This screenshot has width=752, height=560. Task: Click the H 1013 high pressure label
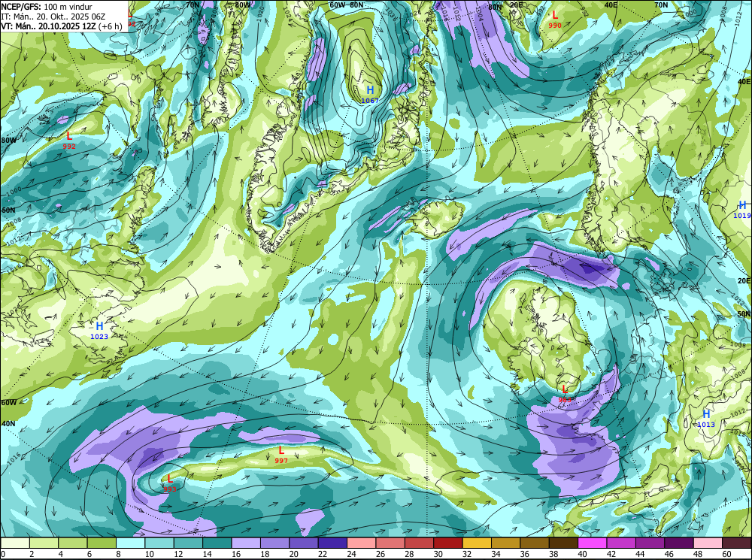[706, 419]
